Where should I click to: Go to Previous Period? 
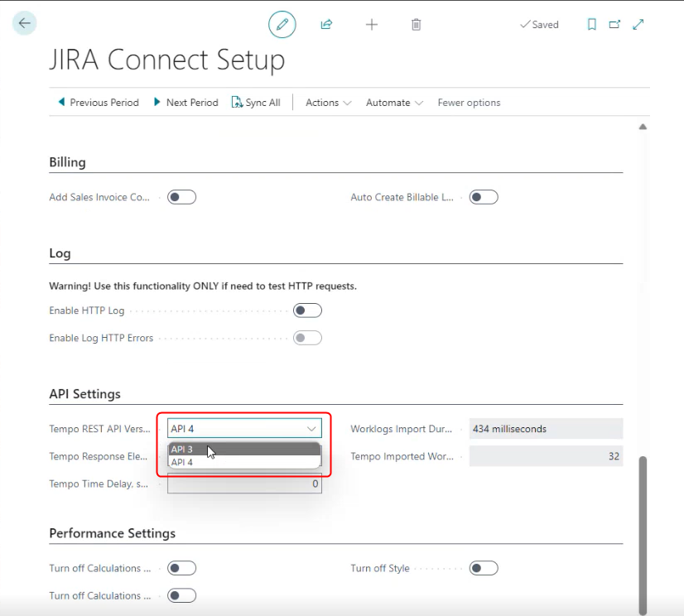pyautogui.click(x=99, y=103)
